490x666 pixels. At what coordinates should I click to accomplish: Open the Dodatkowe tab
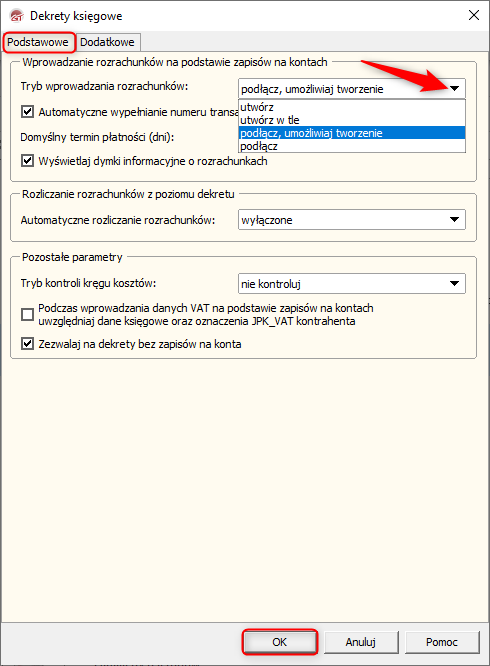coord(107,42)
